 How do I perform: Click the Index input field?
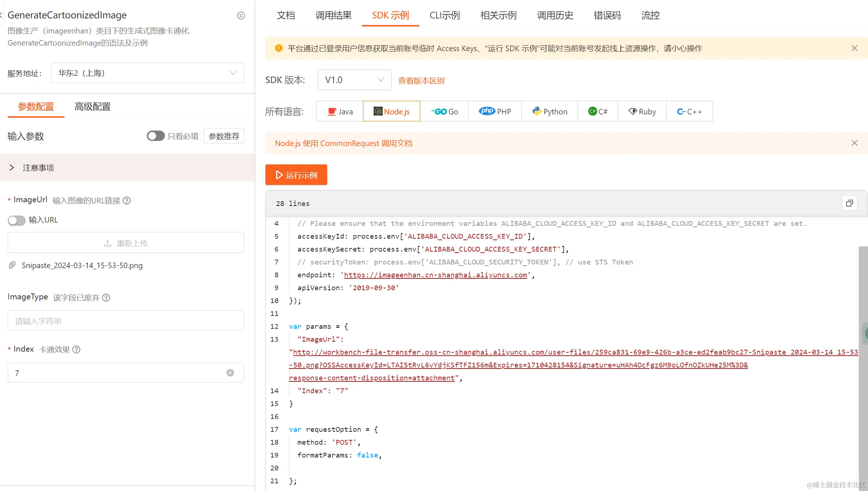pos(126,373)
